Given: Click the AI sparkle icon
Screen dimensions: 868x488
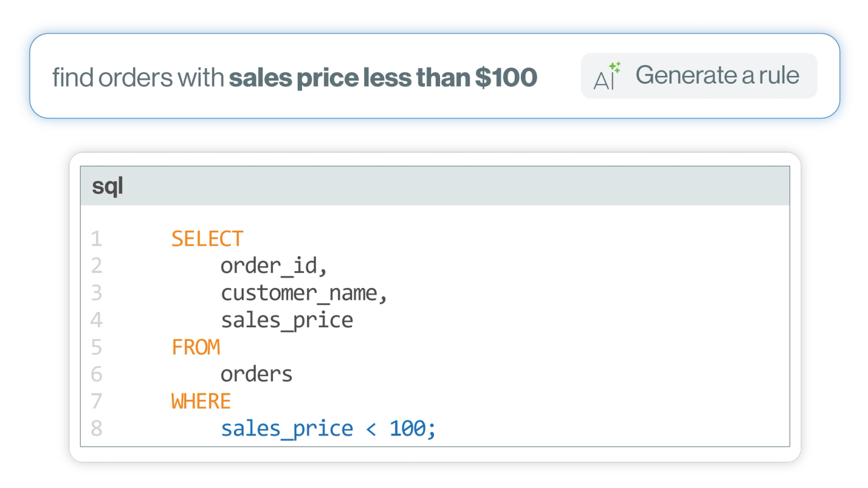Looking at the screenshot, I should 607,76.
